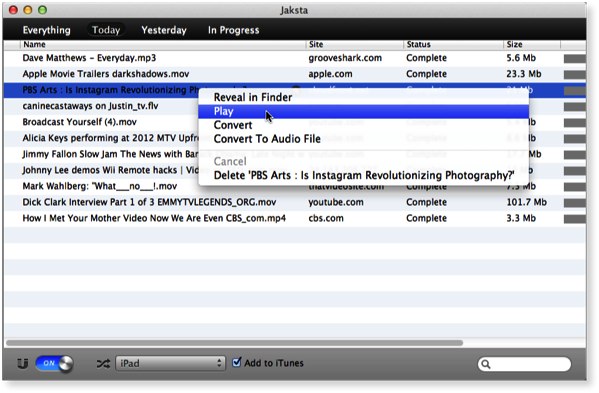Choose Play from the context menu
This screenshot has width=599, height=393.
tap(363, 112)
